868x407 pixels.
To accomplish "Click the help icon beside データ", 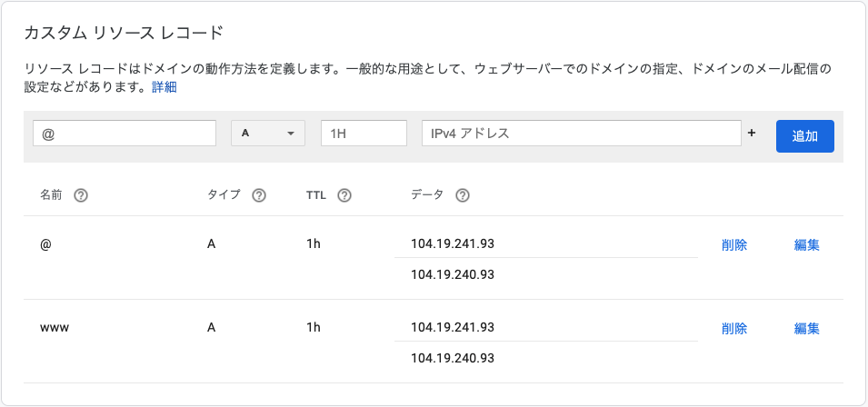I will click(463, 195).
